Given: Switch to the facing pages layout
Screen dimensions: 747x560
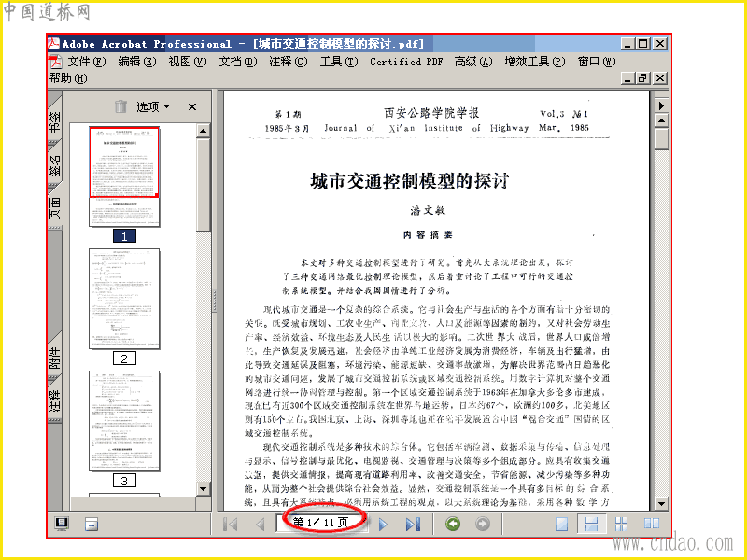Looking at the screenshot, I should (651, 524).
